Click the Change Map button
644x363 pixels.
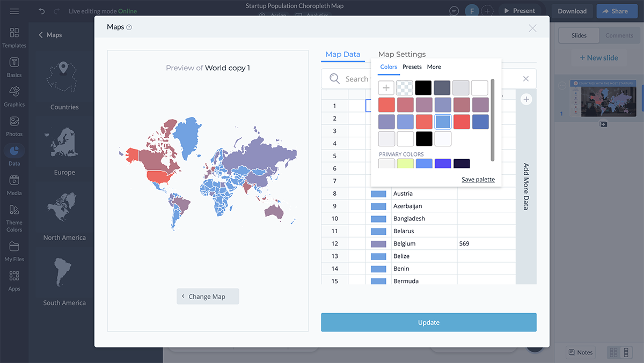pos(208,297)
